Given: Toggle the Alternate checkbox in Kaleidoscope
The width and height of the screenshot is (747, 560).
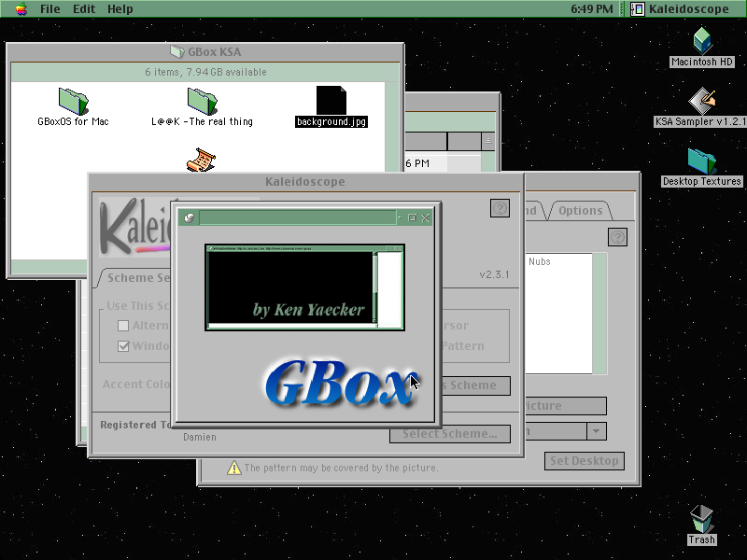Looking at the screenshot, I should 123,326.
